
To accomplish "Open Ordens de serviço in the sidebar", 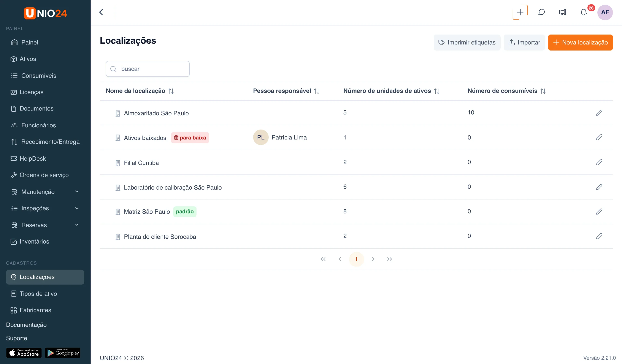I will coord(45,175).
